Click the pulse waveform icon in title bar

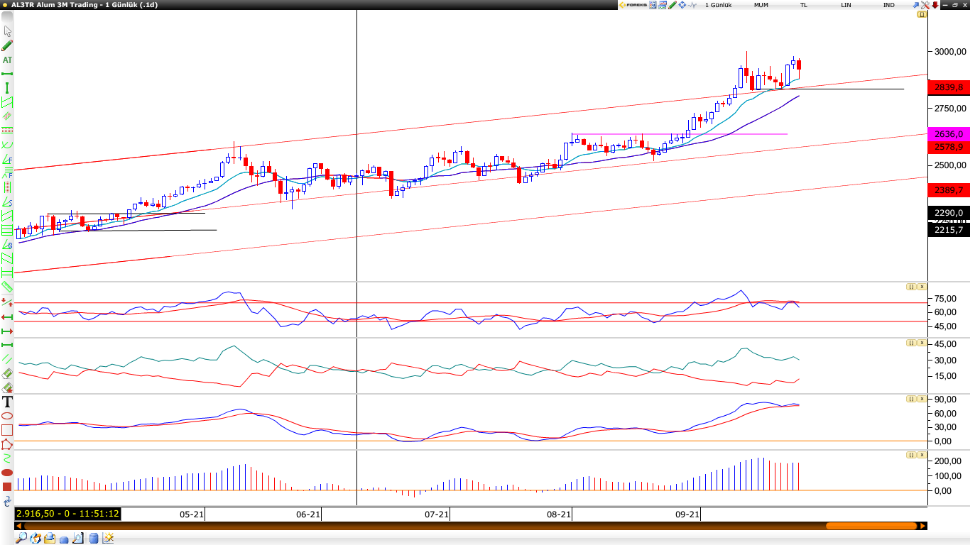pos(692,5)
